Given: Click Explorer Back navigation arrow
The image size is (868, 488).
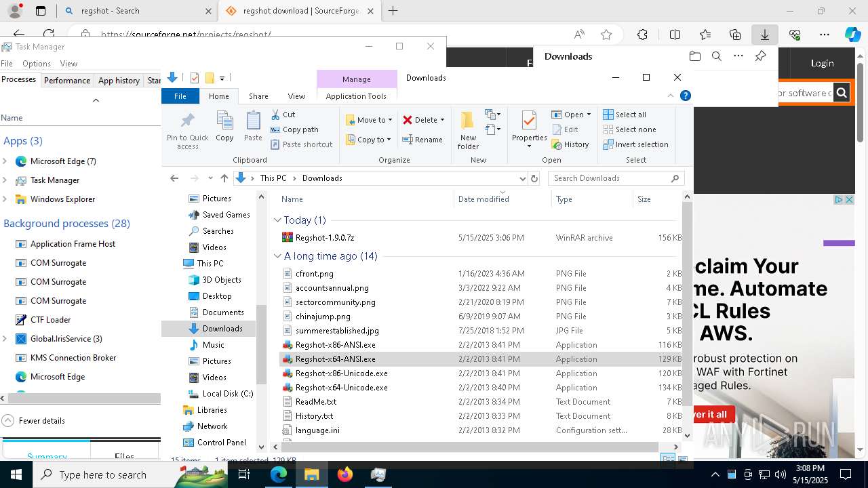Looking at the screenshot, I should (174, 178).
